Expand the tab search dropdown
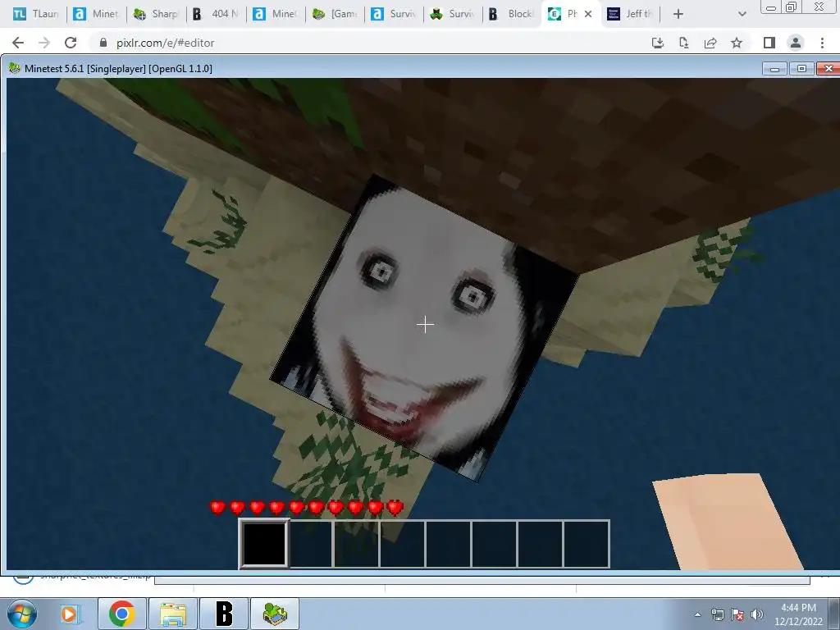This screenshot has height=630, width=840. pos(742,14)
